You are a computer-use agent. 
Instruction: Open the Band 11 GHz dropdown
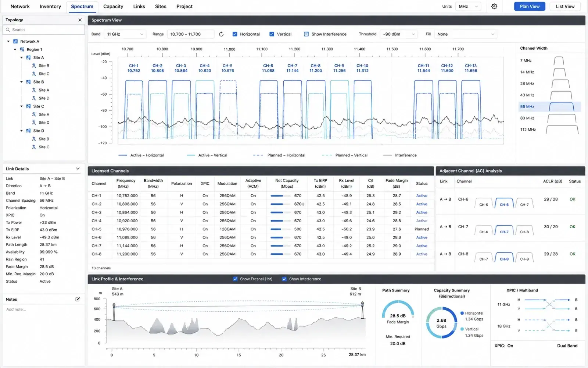tap(125, 34)
